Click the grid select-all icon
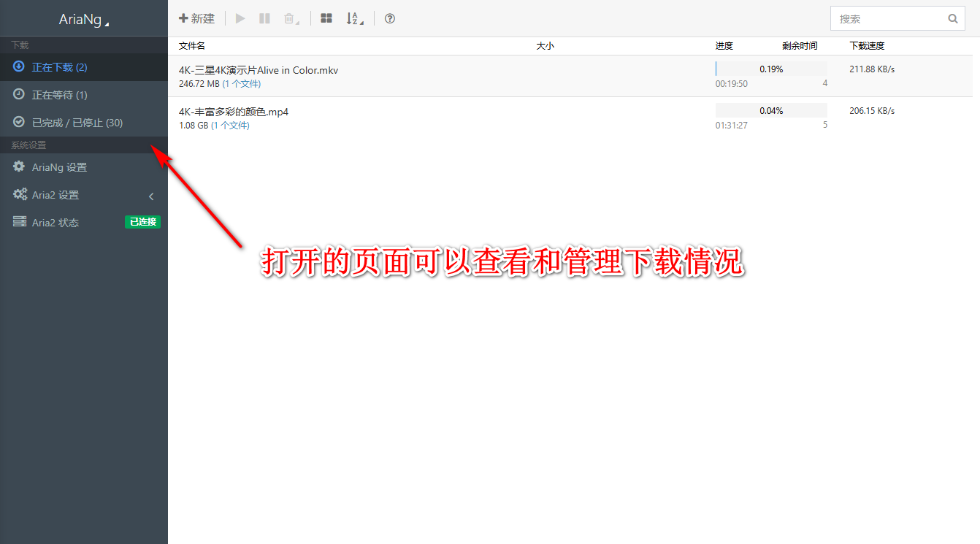This screenshot has height=544, width=980. coord(326,18)
